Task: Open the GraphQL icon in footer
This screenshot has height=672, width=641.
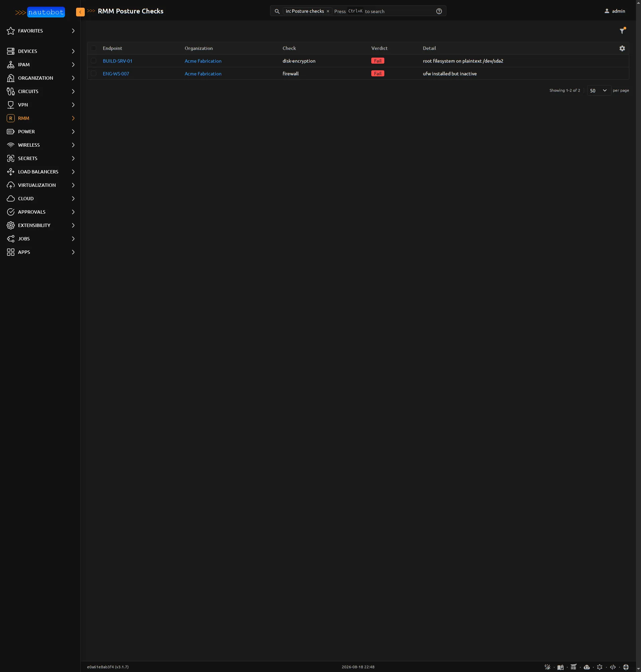Action: (x=600, y=667)
